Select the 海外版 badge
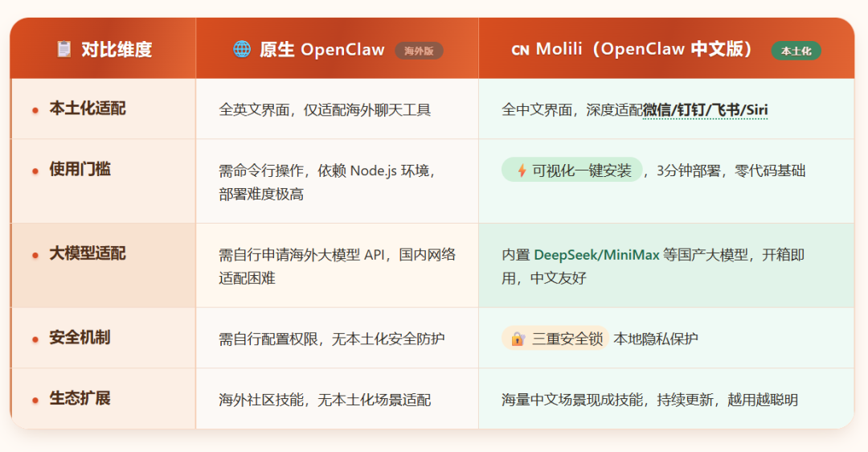868x452 pixels. coord(419,51)
